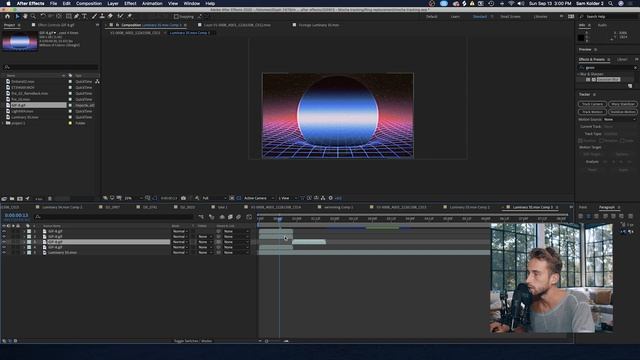Toggle the Rotation checkbox in Tracker panel

click(602, 140)
